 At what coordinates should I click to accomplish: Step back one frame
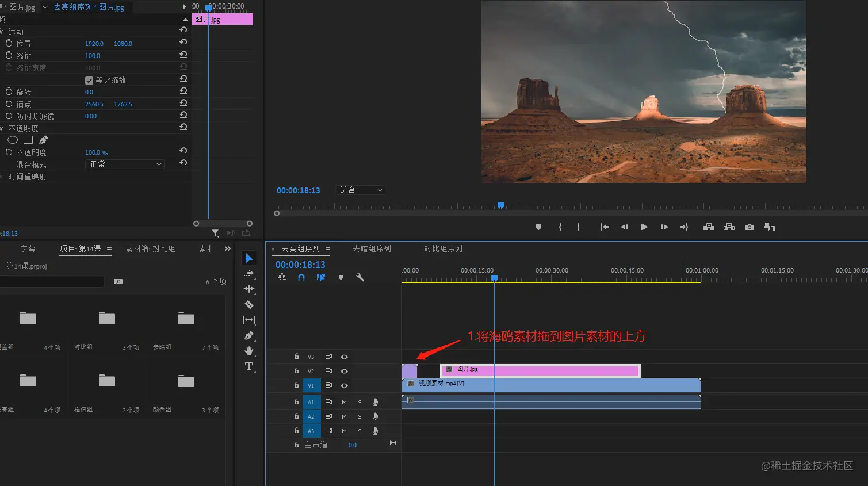624,227
